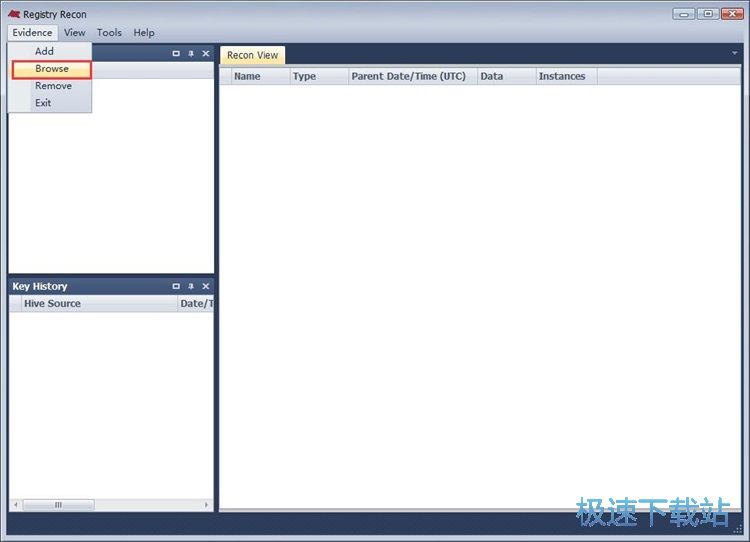
Task: Sort by the Hive Source column
Action: [x=99, y=304]
